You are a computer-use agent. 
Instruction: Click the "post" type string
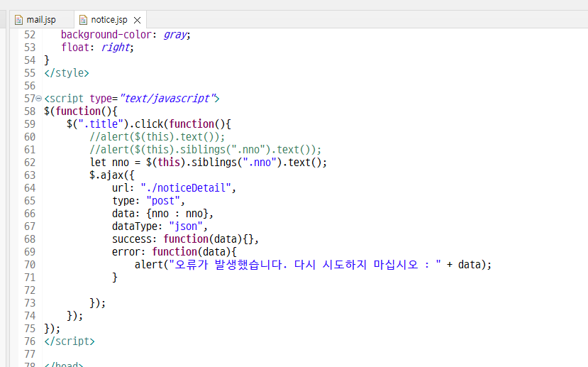click(163, 200)
